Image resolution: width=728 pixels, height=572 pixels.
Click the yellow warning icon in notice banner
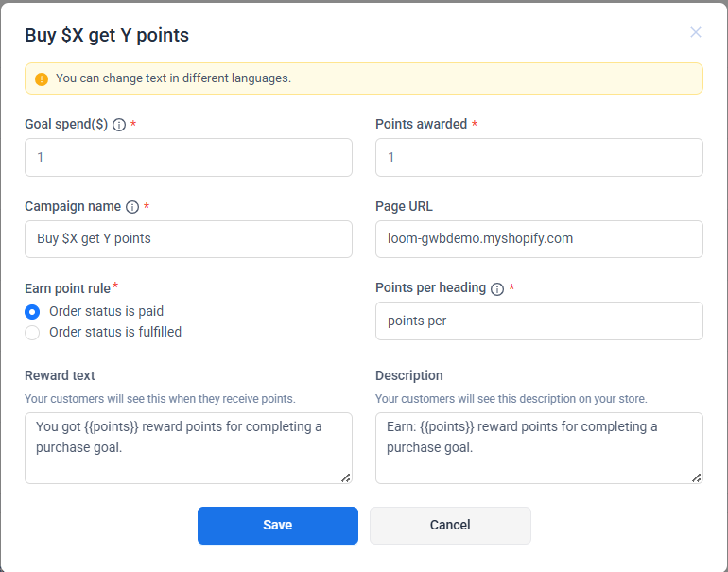[x=42, y=79]
